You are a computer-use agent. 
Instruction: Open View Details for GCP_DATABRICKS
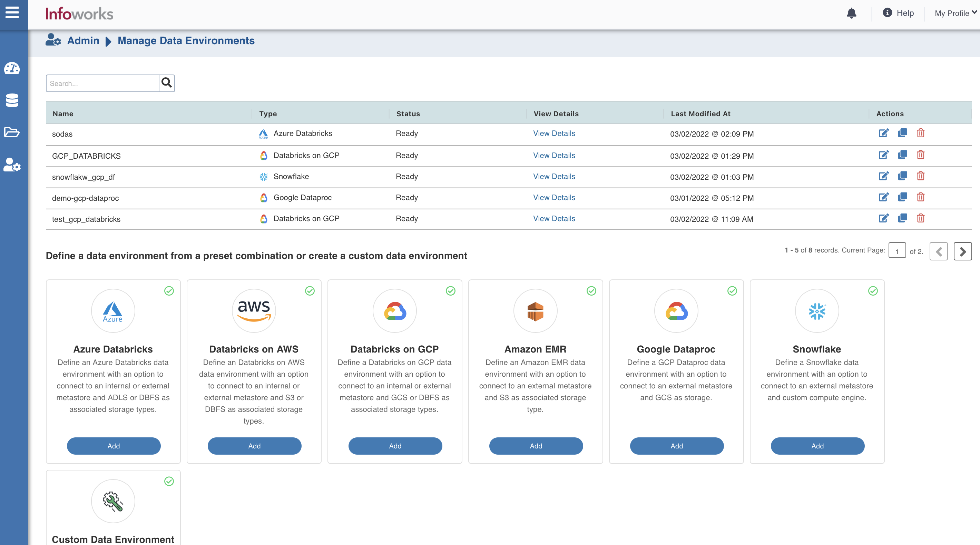[x=554, y=156]
